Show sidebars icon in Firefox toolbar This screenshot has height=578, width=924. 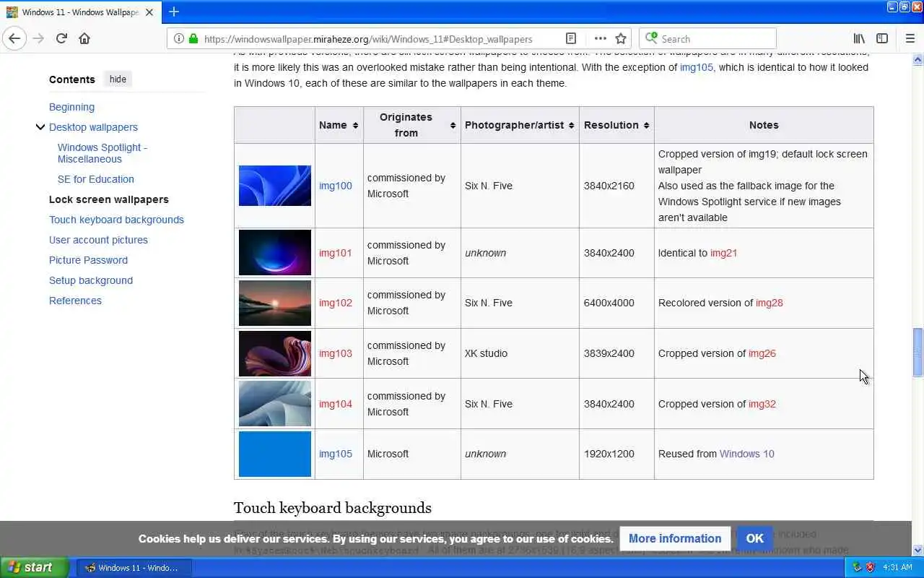[x=882, y=38]
